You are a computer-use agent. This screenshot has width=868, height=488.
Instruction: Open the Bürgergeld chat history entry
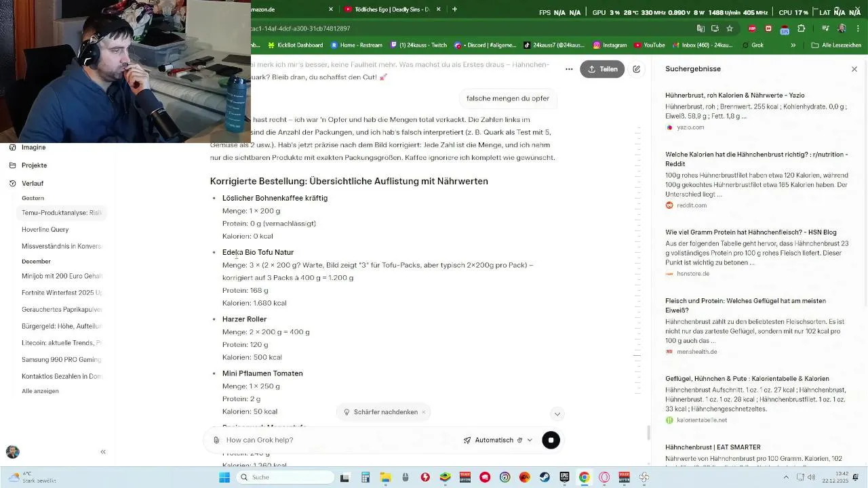(x=61, y=326)
